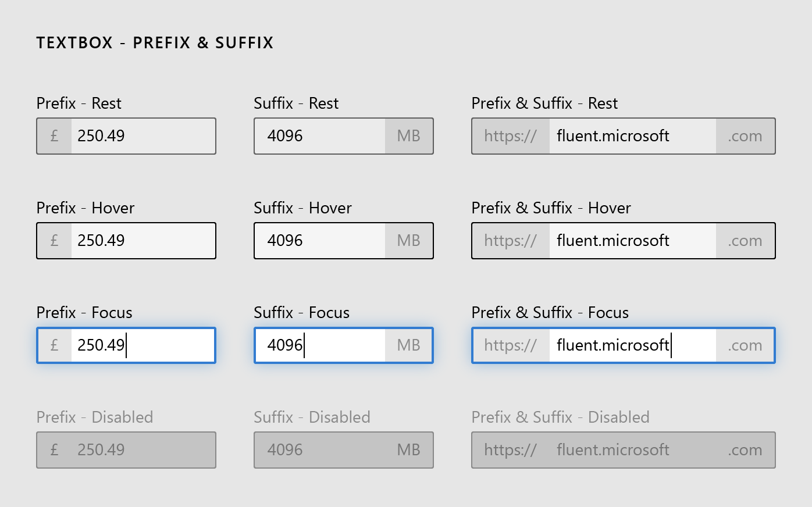The image size is (812, 507).
Task: Click the 250.49 value in Prefix - Hover
Action: 100,241
